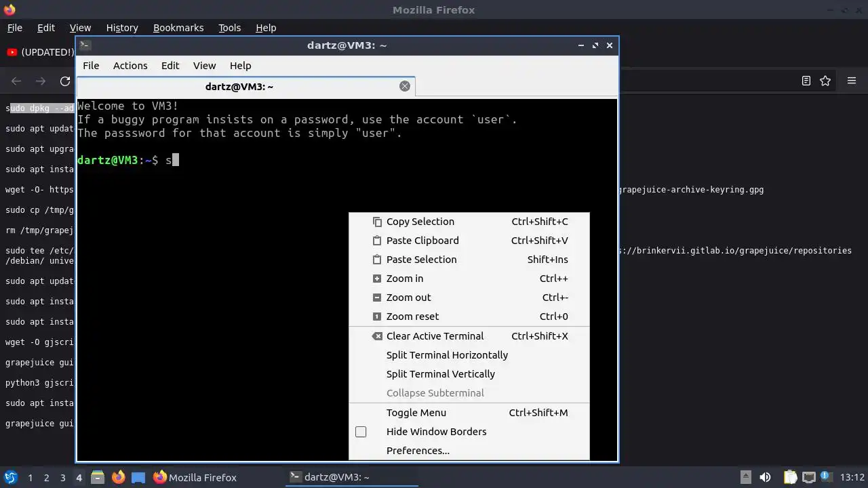Open terminal File menu
Screen dimensions: 868x488
tap(91, 66)
